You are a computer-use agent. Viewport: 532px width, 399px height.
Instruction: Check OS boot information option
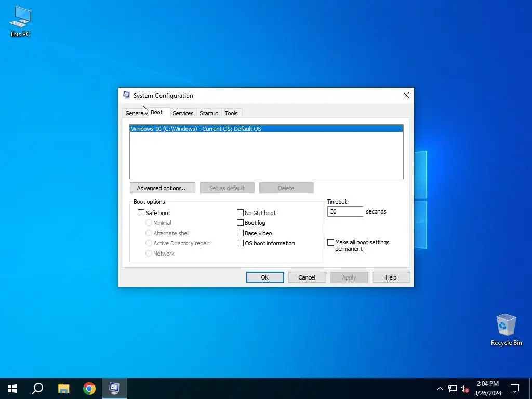click(240, 243)
